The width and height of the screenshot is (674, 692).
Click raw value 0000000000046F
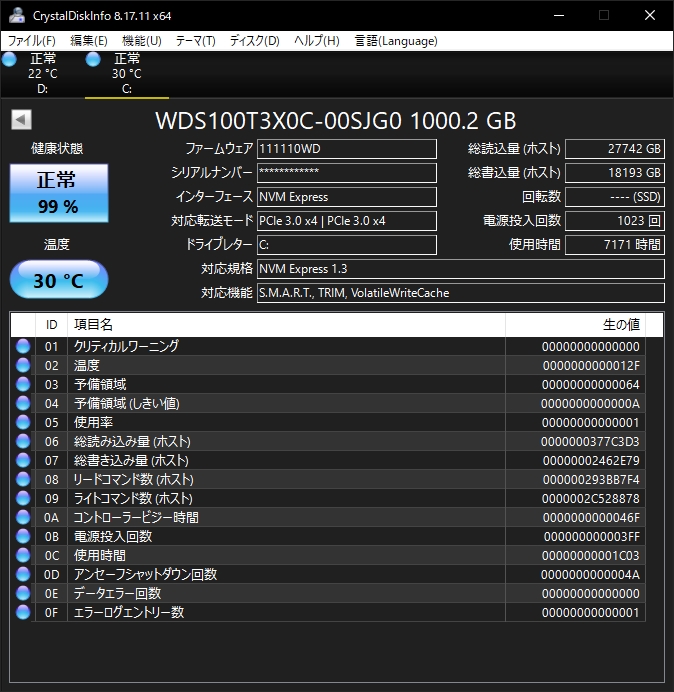click(x=591, y=517)
